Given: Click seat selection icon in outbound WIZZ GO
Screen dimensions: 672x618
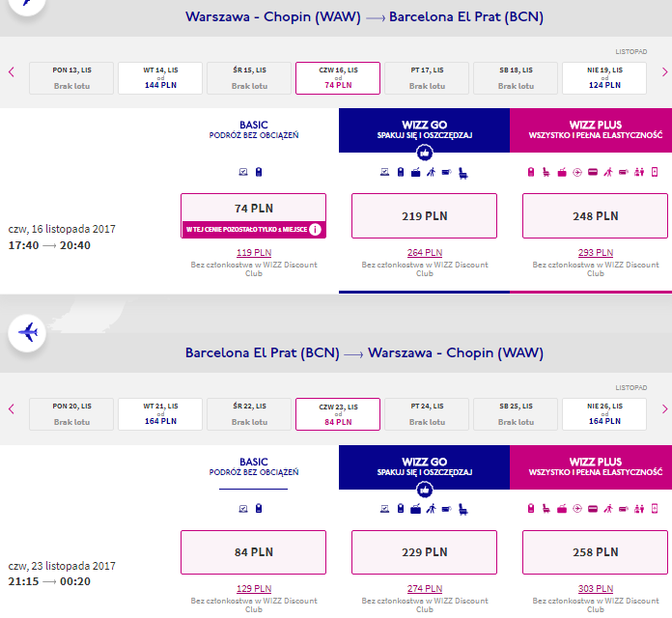Looking at the screenshot, I should click(462, 173).
